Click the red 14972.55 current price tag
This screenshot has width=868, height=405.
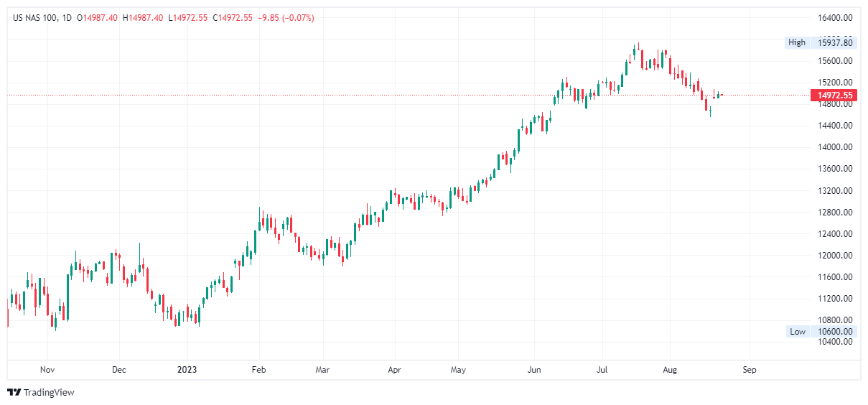click(x=833, y=96)
